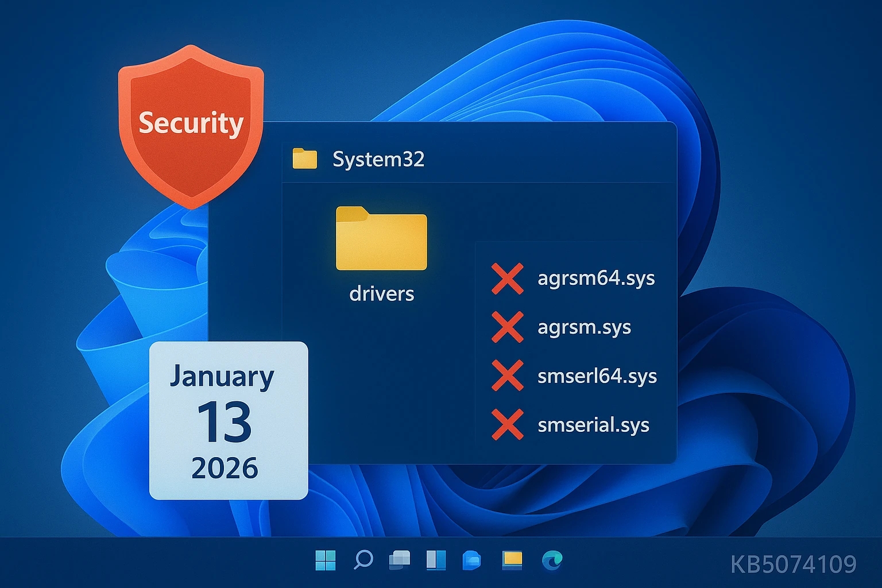Click the red X beside agrsm.sys

508,327
